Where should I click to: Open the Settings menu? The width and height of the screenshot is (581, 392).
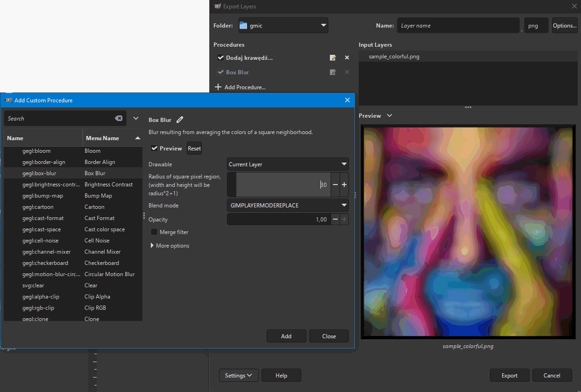coord(239,375)
